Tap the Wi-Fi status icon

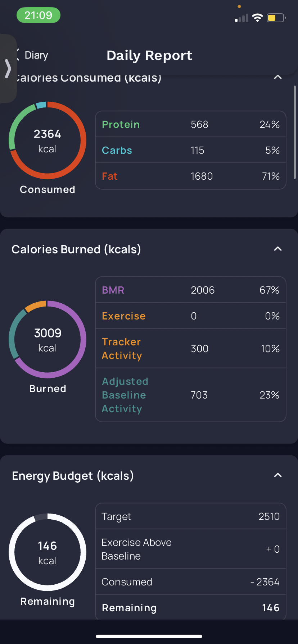coord(257,18)
